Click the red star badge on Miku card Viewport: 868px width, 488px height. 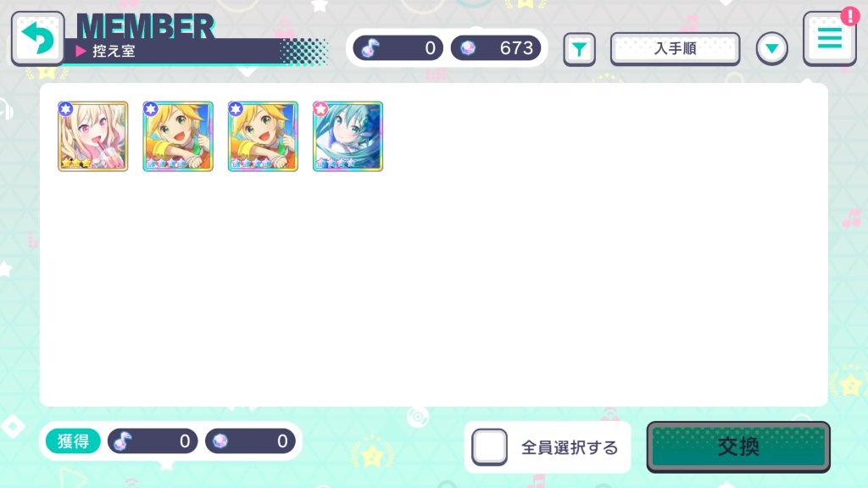[320, 109]
